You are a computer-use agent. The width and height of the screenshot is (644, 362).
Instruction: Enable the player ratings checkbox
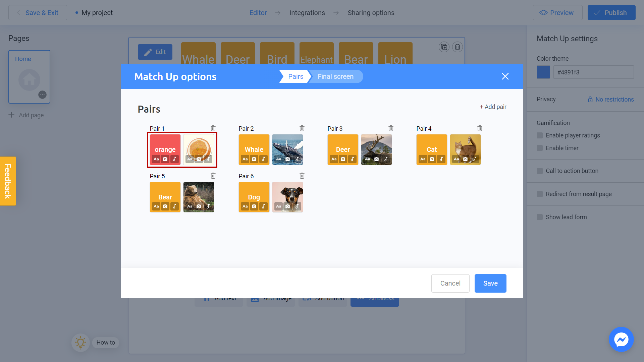539,135
